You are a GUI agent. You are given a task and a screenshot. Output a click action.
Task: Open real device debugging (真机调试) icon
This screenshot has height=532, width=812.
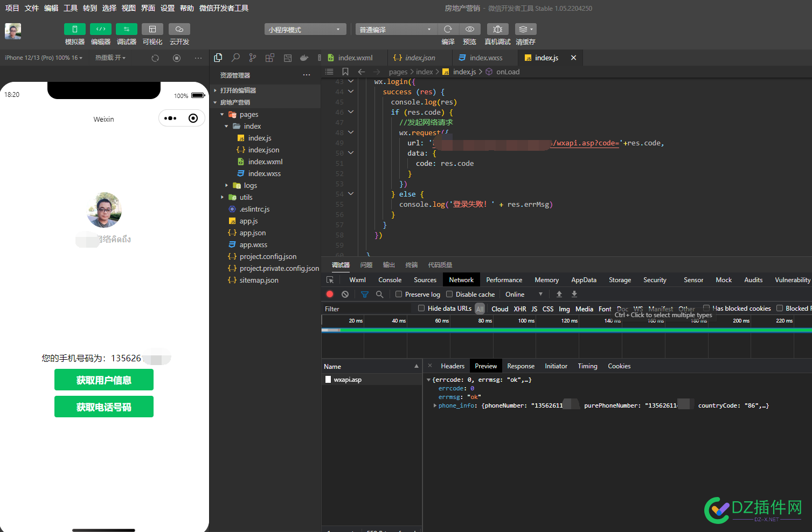pyautogui.click(x=498, y=29)
